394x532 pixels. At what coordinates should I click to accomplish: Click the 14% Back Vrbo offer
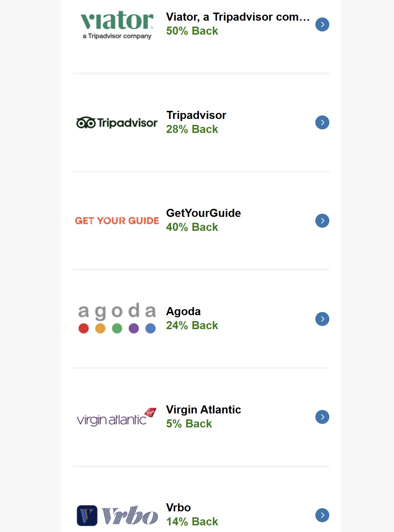tap(192, 522)
